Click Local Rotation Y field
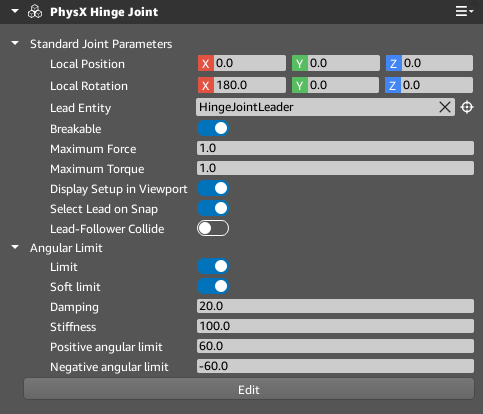This screenshot has width=483, height=414. pyautogui.click(x=343, y=85)
